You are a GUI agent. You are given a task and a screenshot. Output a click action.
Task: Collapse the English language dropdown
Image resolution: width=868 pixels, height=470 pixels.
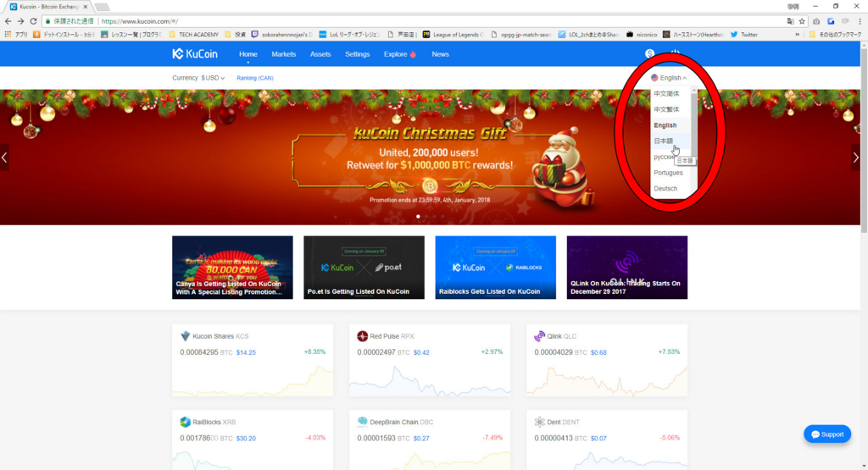[x=669, y=78]
